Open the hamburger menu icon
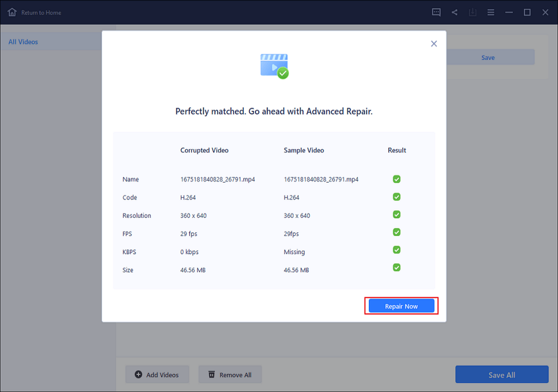558x392 pixels. click(x=491, y=12)
